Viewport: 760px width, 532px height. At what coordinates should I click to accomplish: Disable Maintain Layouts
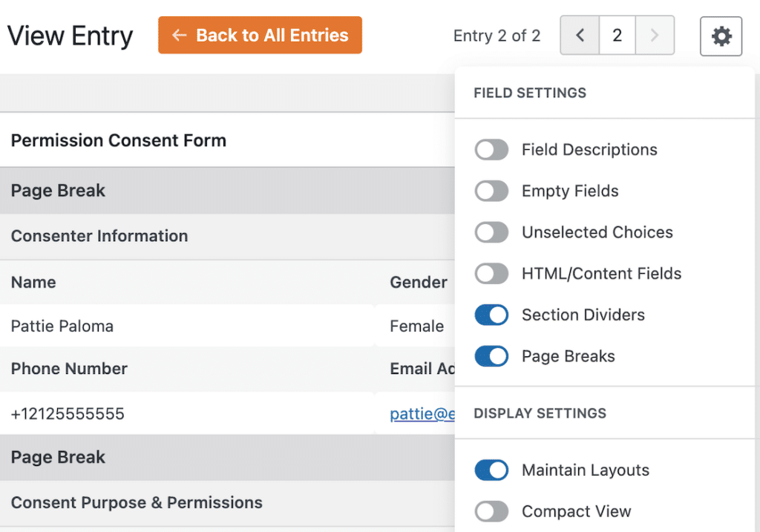[491, 470]
